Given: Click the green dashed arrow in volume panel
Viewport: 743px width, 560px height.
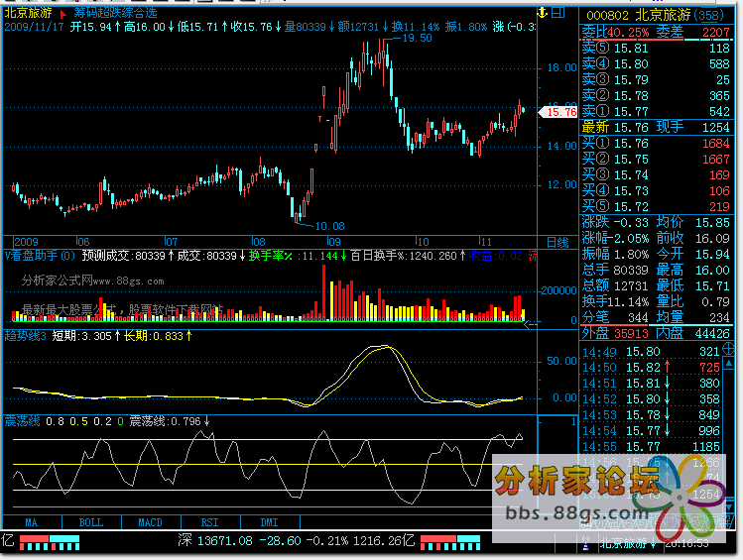Looking at the screenshot, I should tap(531, 324).
